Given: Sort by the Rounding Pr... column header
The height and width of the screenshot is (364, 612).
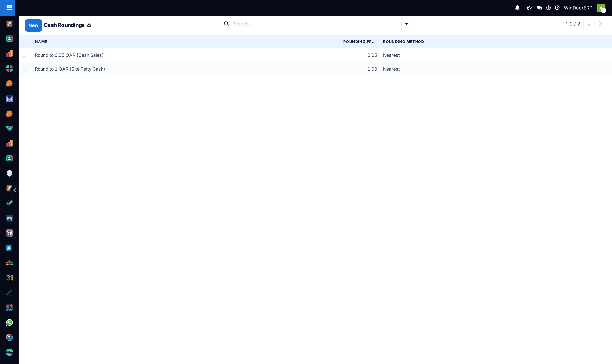Looking at the screenshot, I should point(359,42).
